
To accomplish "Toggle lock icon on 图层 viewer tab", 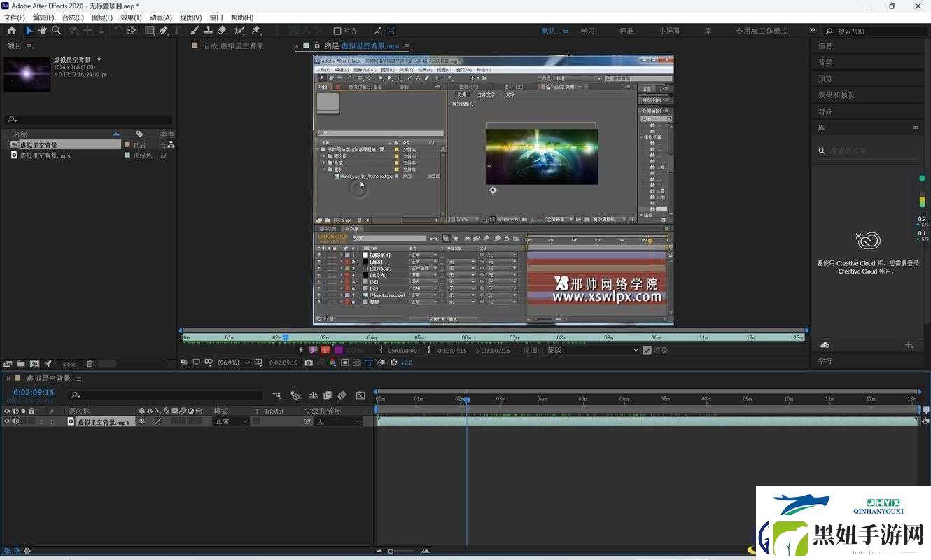I will 317,45.
